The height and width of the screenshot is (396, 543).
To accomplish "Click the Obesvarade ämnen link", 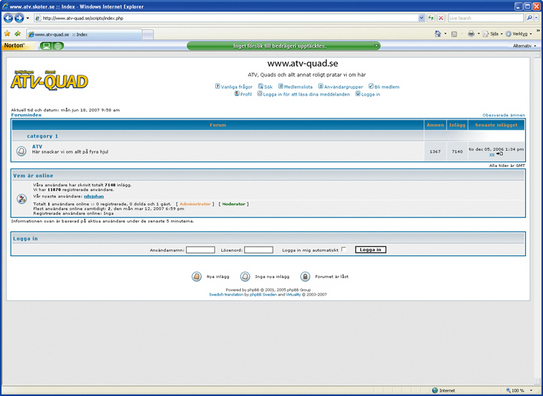I will pyautogui.click(x=504, y=115).
